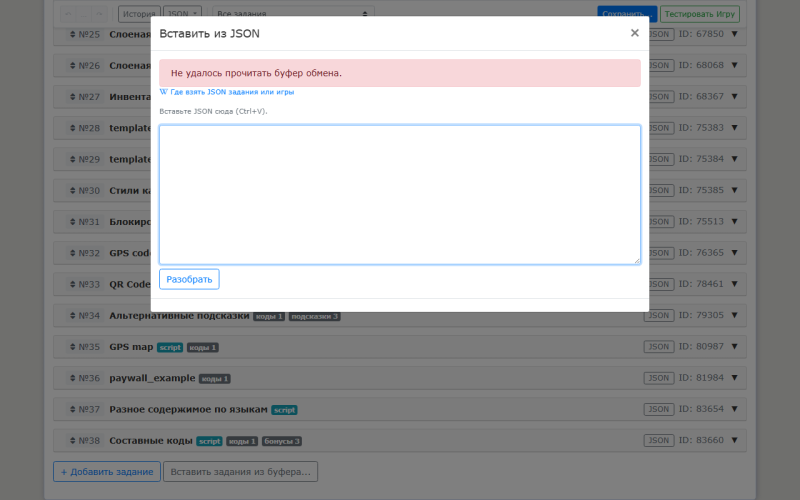Expand Составные коды task ID 83660

point(735,440)
